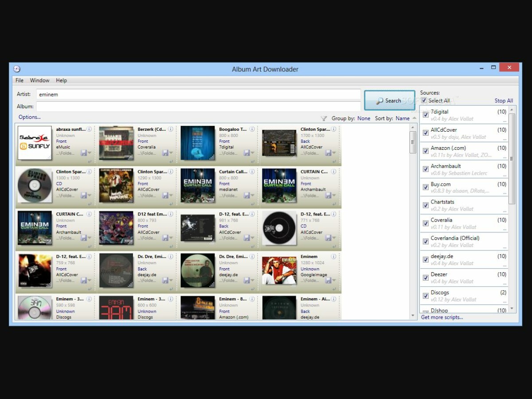The height and width of the screenshot is (399, 532).
Task: Show info for Clinton Sparks back cover
Action: tap(333, 129)
